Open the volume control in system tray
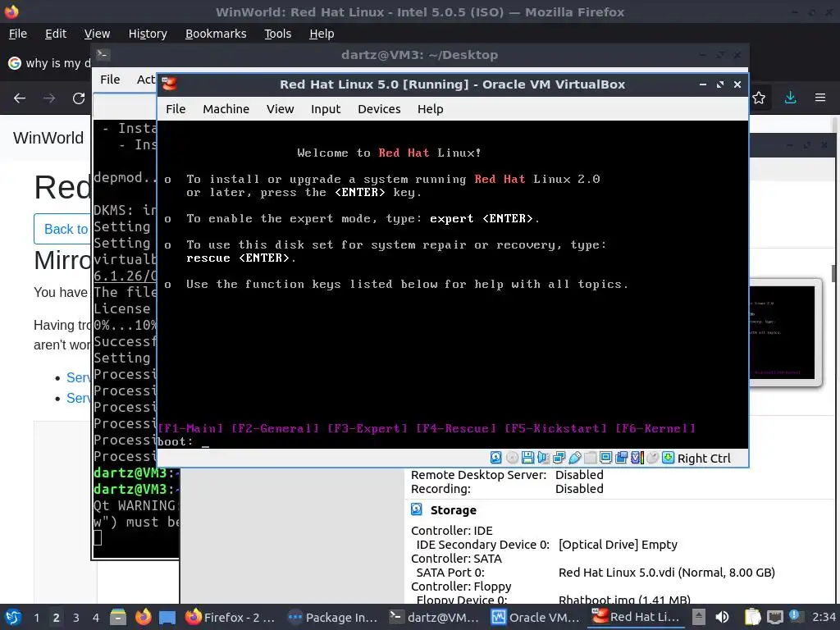This screenshot has height=630, width=840. coord(723,617)
